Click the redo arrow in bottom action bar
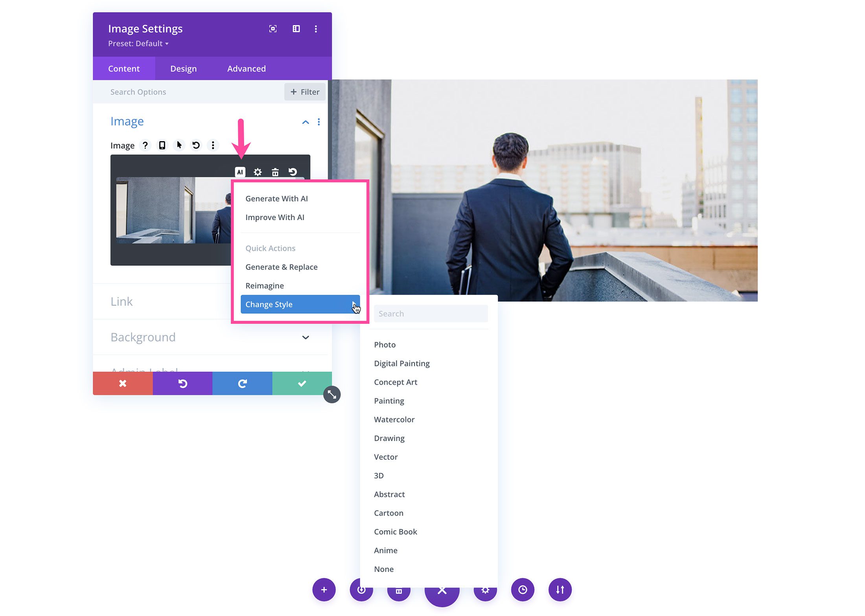Screen dimensions: 865x616 [242, 382]
